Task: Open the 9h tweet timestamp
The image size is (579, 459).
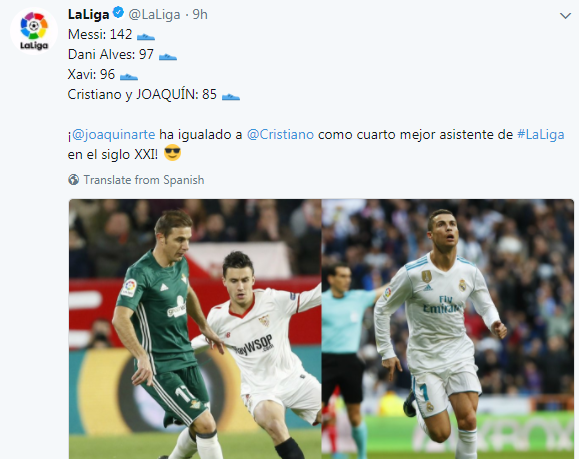Action: (x=200, y=14)
